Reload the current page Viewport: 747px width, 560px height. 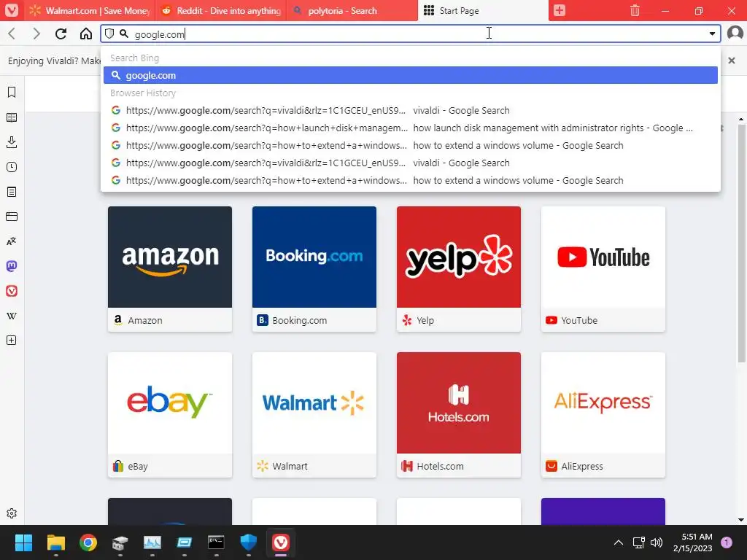(61, 34)
